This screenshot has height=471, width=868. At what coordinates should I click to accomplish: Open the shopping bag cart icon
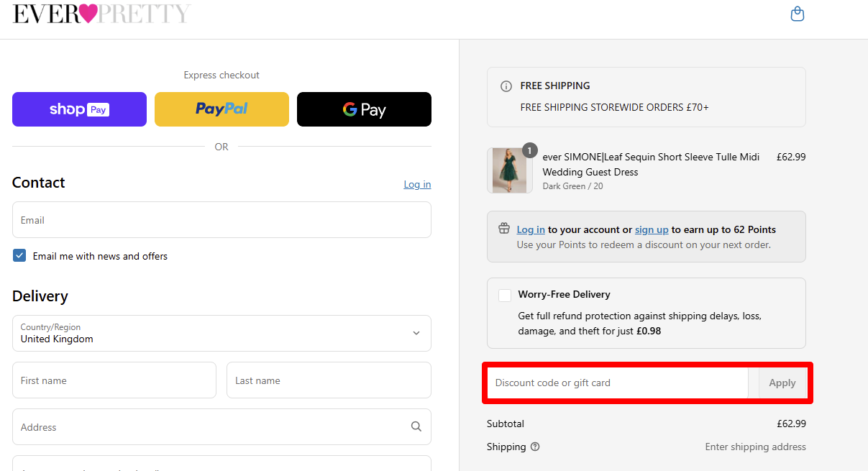[797, 14]
